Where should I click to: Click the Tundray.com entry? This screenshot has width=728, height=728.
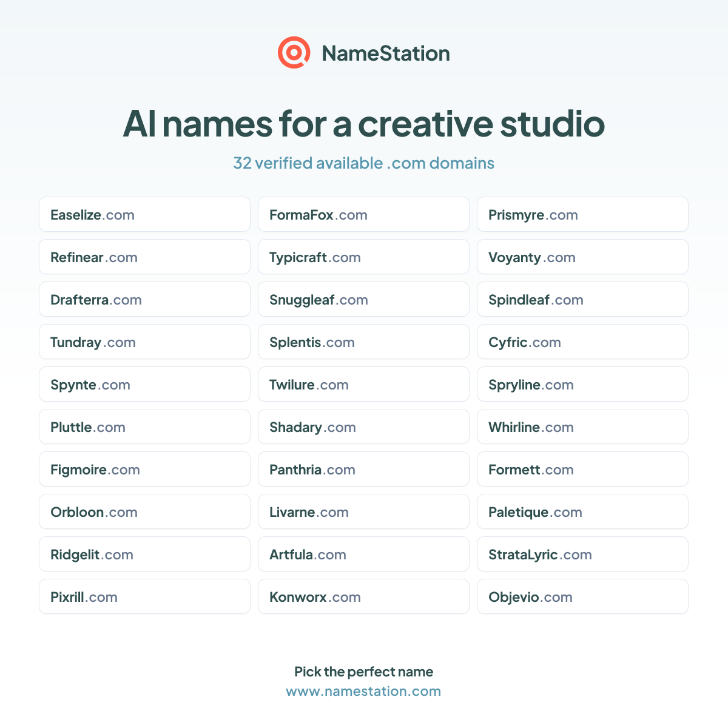pyautogui.click(x=144, y=342)
